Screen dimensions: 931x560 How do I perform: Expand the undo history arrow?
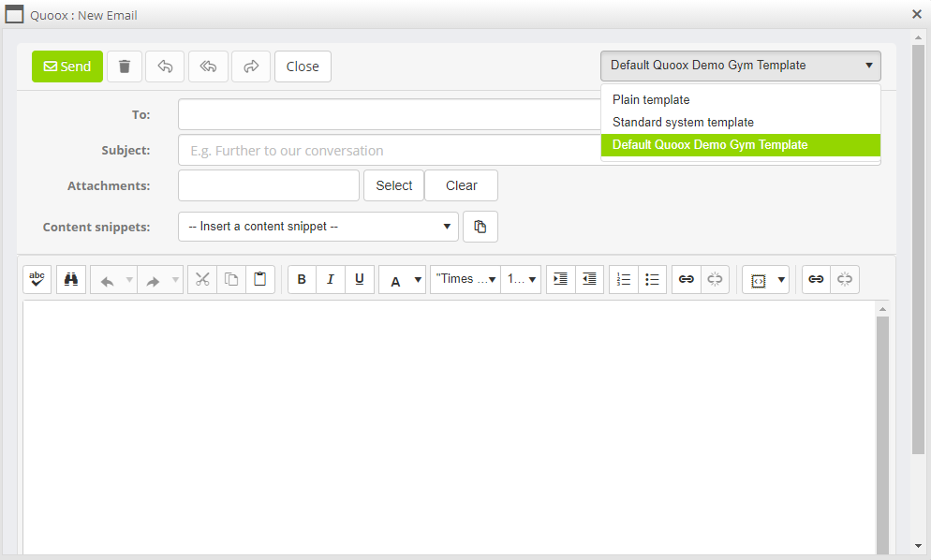(x=129, y=279)
